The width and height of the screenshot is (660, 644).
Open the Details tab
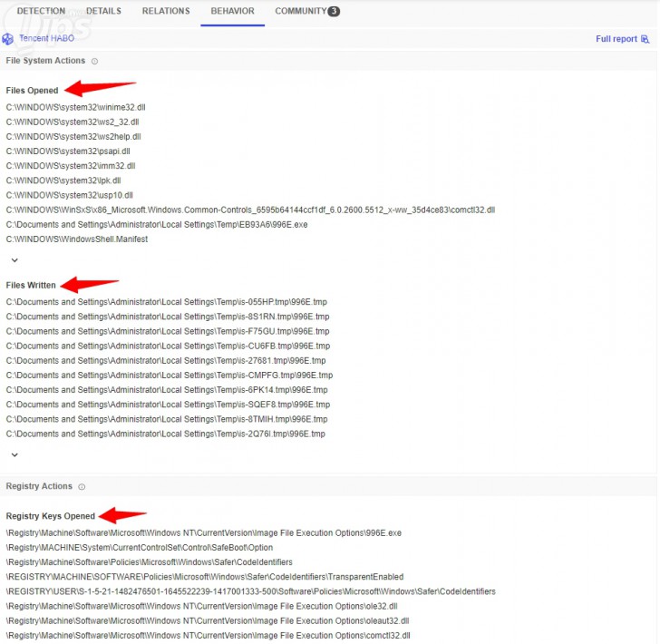[x=103, y=11]
